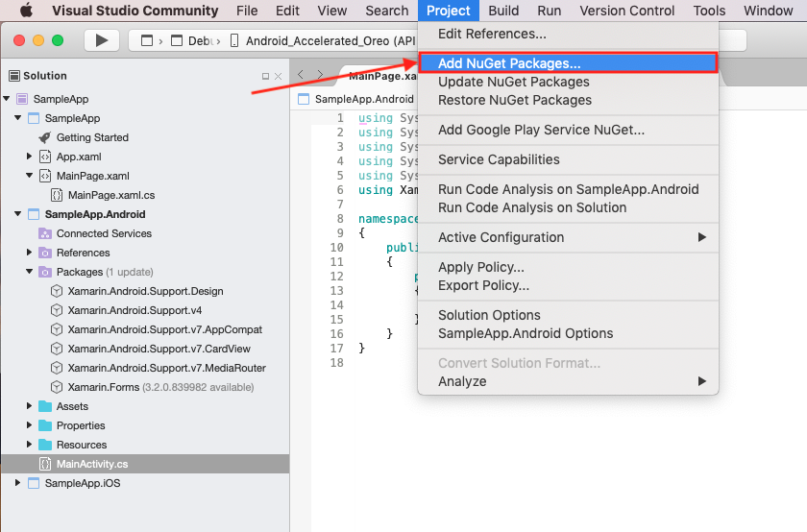This screenshot has width=807, height=532.
Task: Select Add NuGet Packages menu item
Action: coord(509,63)
